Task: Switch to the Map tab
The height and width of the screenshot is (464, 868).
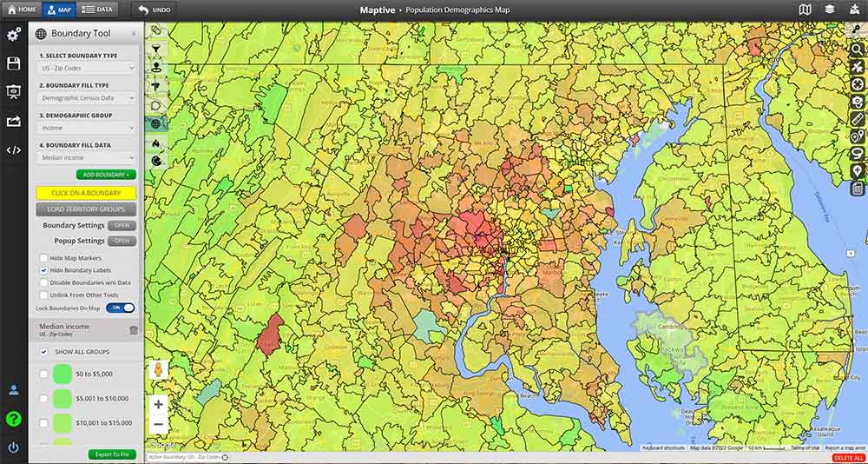Action: (x=57, y=10)
